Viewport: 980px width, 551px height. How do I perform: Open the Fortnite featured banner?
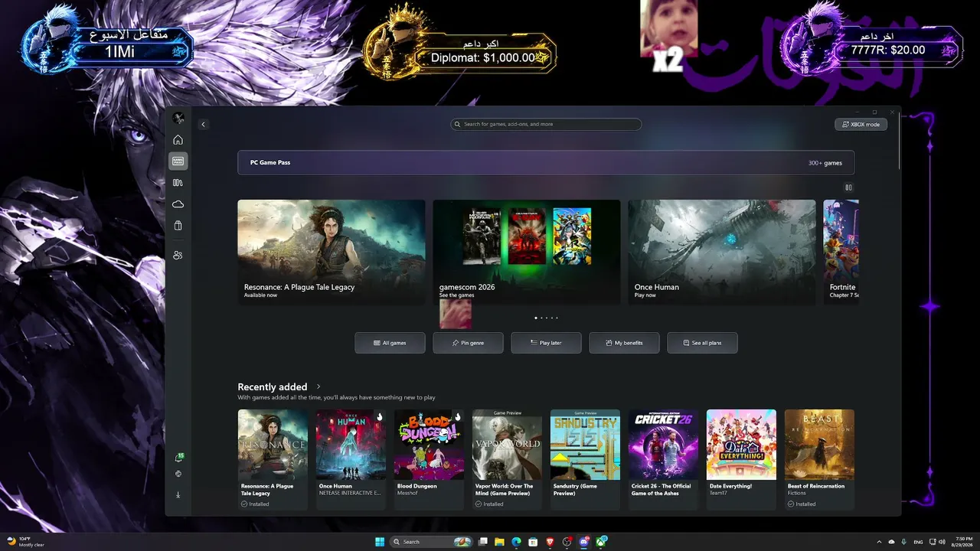[841, 252]
